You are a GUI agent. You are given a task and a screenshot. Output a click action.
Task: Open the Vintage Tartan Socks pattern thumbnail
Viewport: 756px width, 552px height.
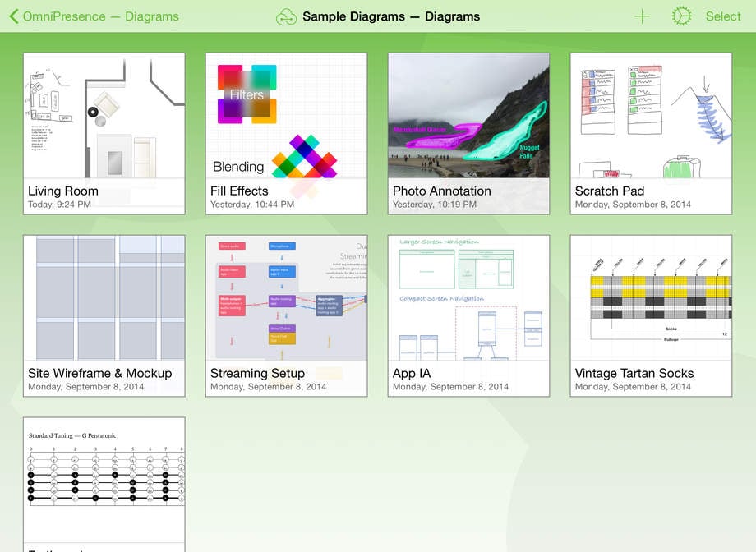point(651,297)
